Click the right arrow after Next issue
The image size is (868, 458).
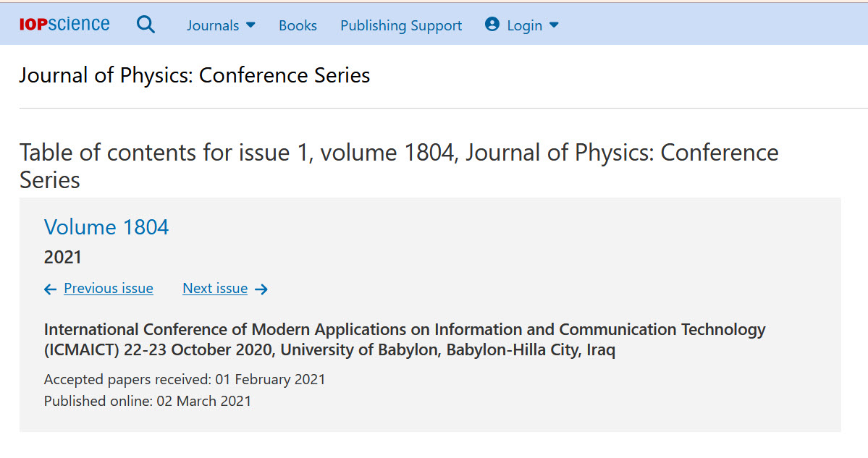pyautogui.click(x=261, y=289)
